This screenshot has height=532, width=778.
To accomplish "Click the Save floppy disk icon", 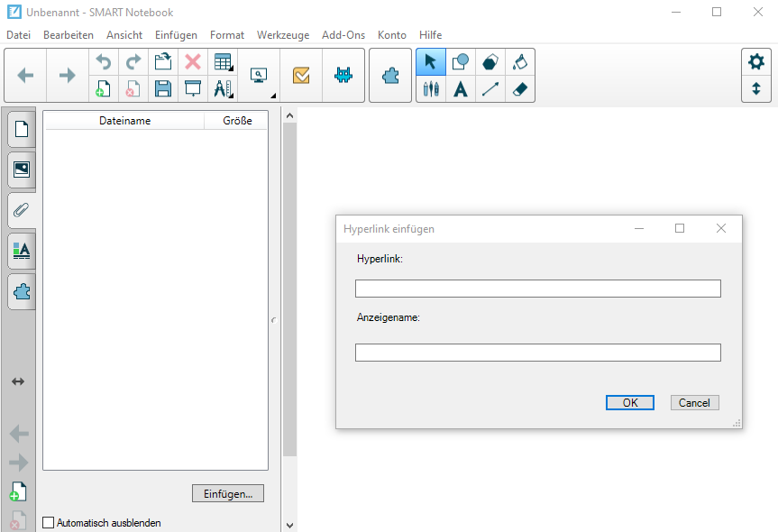I will [x=162, y=88].
